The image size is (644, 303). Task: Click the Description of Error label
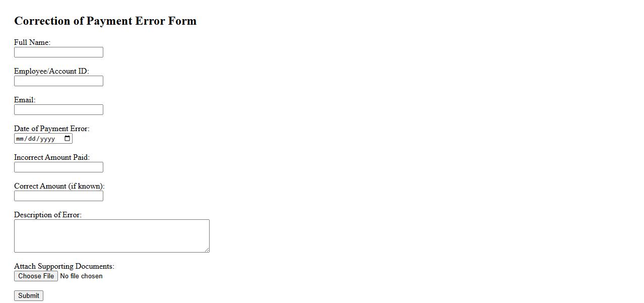click(x=48, y=215)
